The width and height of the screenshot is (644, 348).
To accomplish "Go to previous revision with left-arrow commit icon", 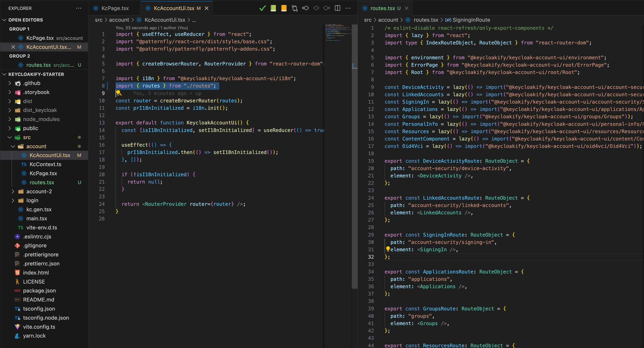I will point(305,8).
